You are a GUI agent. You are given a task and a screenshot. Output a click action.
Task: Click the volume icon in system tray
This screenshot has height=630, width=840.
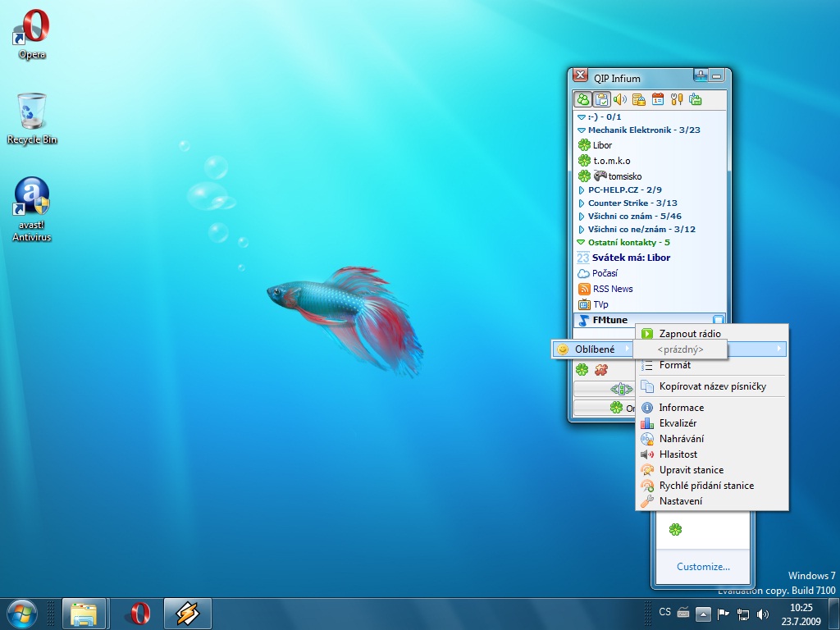(x=763, y=614)
